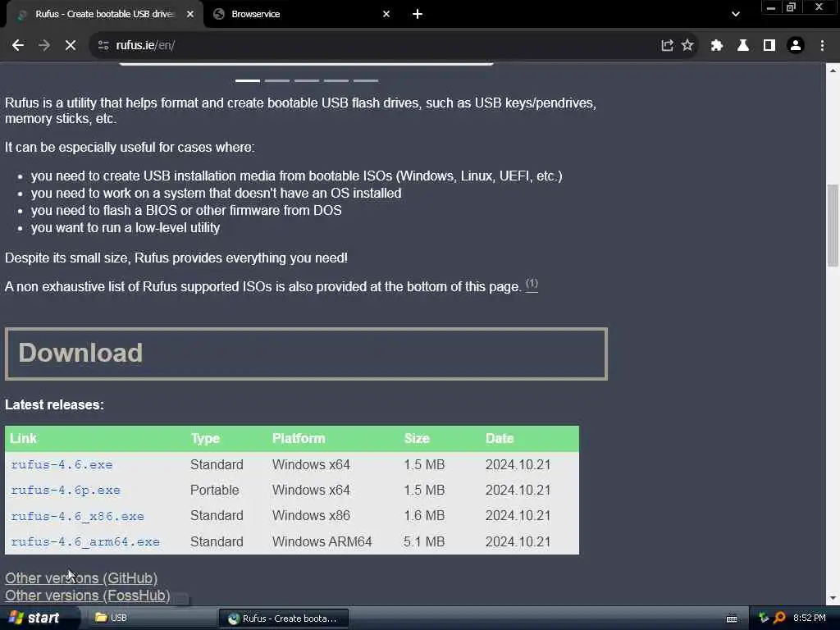
Task: Click the Platform column header
Action: pyautogui.click(x=299, y=438)
